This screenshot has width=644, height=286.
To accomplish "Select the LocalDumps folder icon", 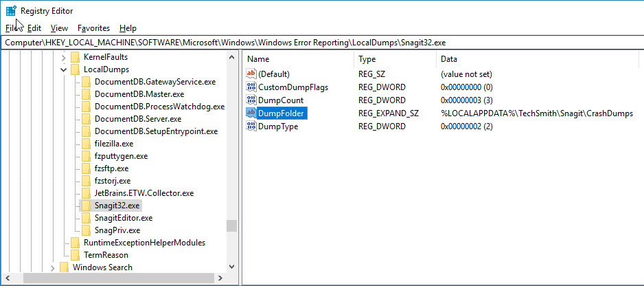I will click(75, 69).
